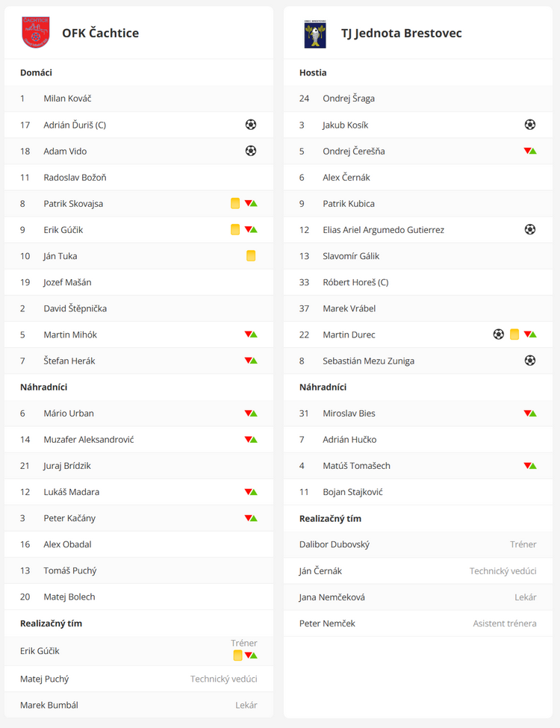
Task: Click yellow card icon for Martin Durec
Action: coord(514,335)
